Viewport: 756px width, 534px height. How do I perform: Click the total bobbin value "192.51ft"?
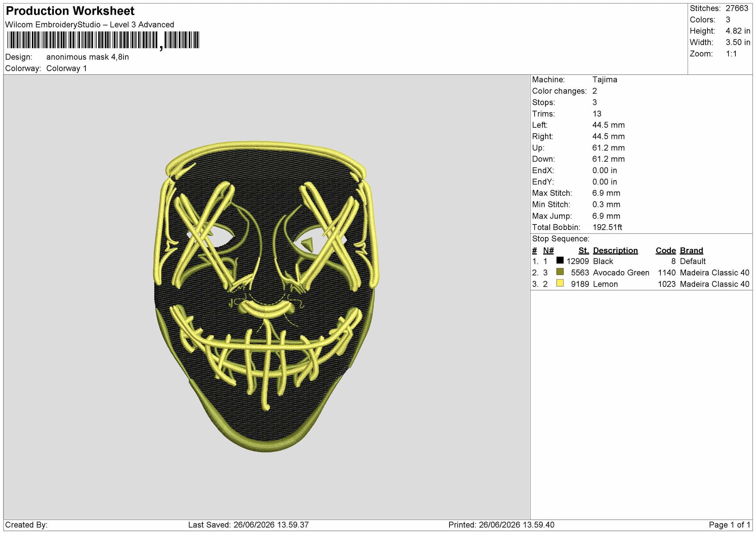click(x=607, y=227)
